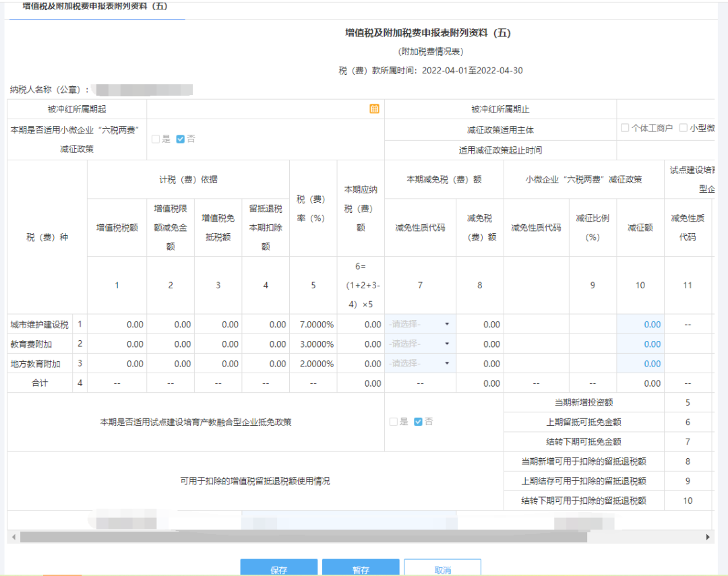Image resolution: width=728 pixels, height=576 pixels.
Task: Toggle 否 for 试点建设培育产教融合型企业抵免政策
Action: [418, 422]
